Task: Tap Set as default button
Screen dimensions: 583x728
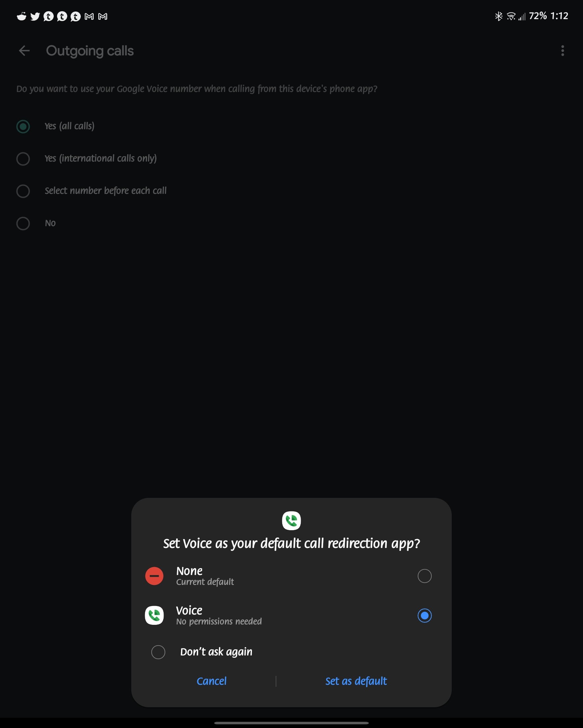Action: [356, 681]
